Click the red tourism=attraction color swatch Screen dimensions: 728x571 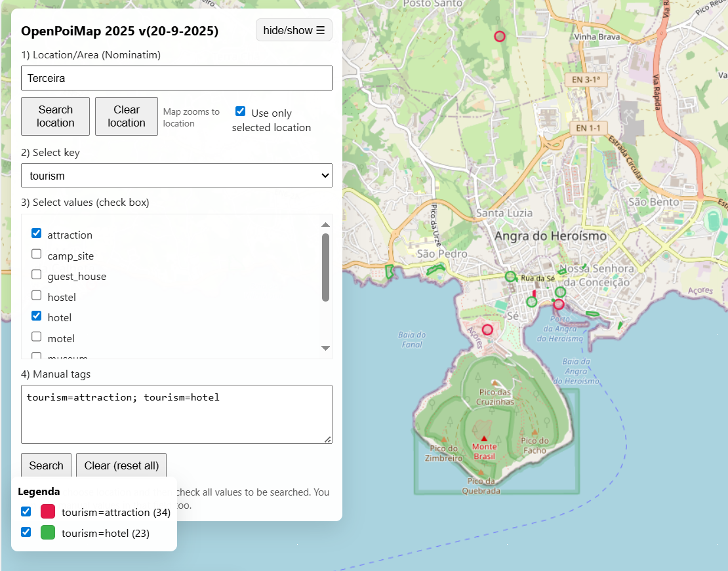coord(48,512)
